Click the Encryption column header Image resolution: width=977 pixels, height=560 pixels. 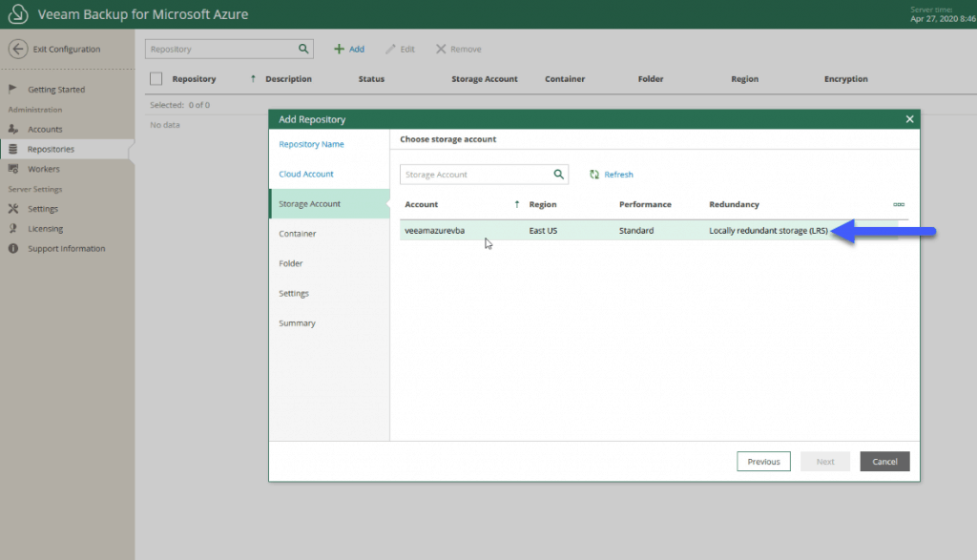click(845, 78)
